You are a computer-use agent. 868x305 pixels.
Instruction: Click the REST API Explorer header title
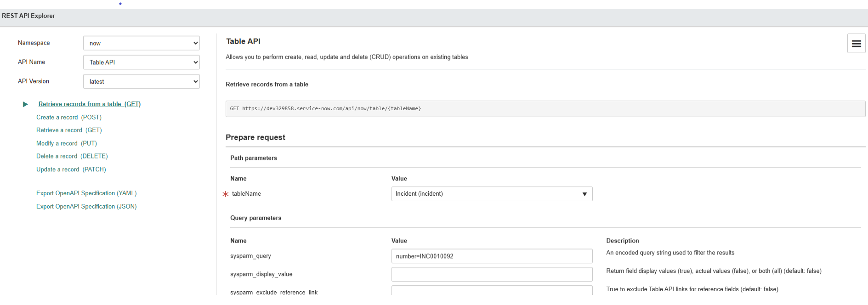(x=28, y=16)
